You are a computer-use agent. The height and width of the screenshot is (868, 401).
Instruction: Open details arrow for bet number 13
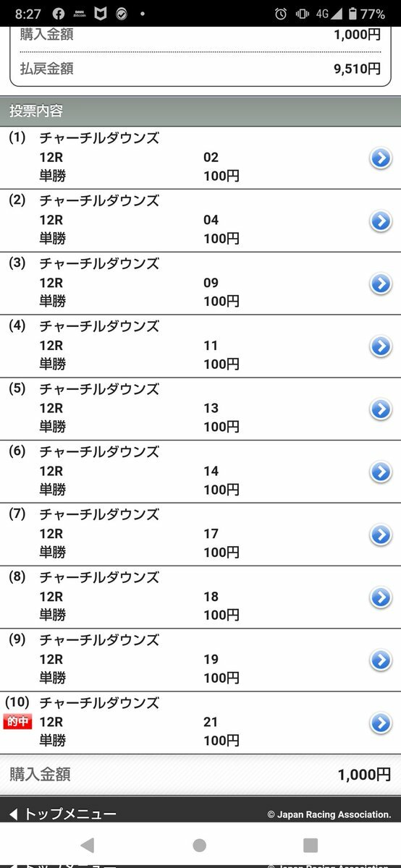[x=381, y=409]
